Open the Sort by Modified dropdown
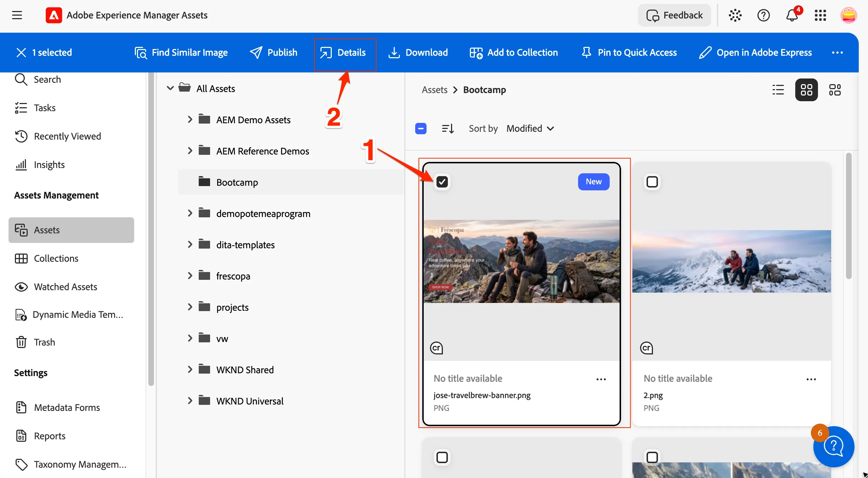 (x=530, y=129)
